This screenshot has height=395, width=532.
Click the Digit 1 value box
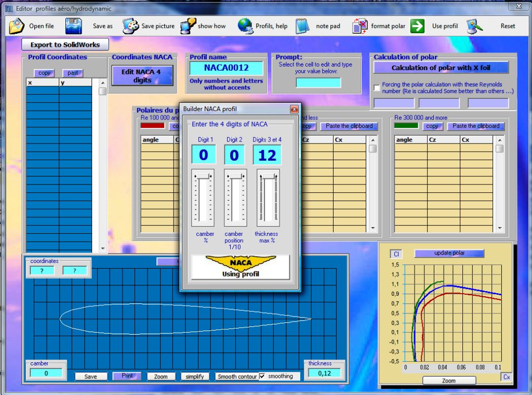coord(204,155)
